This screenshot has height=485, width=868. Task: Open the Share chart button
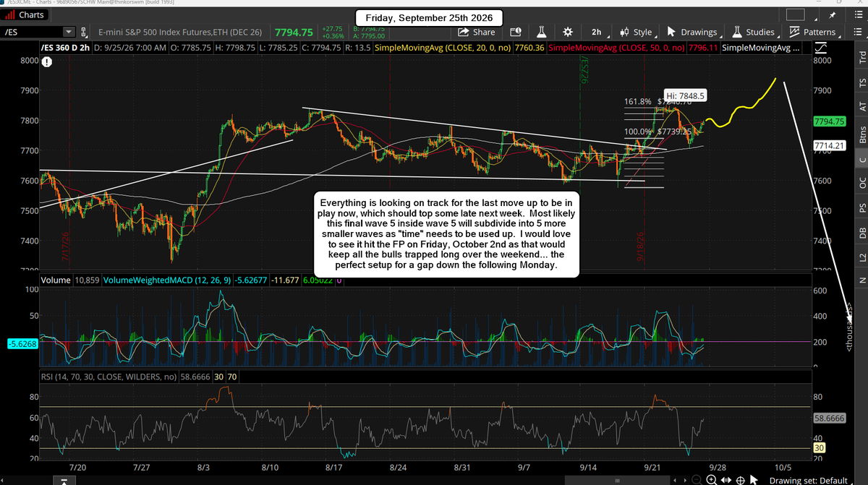click(x=476, y=32)
